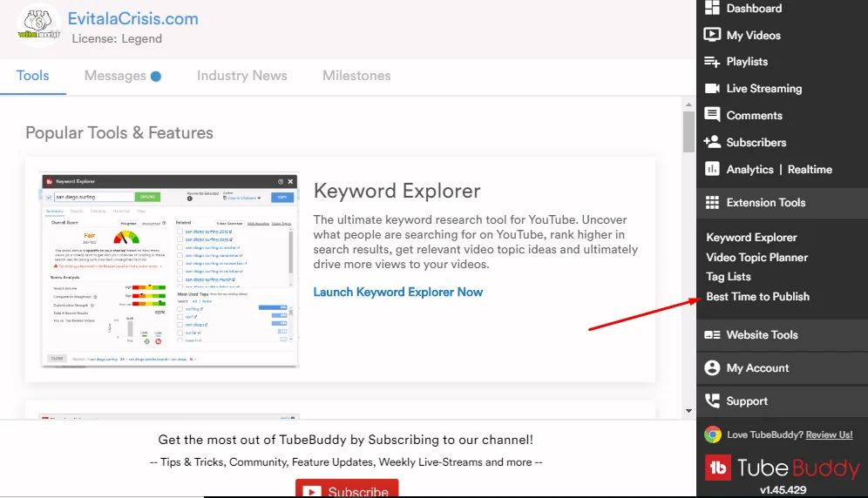The image size is (868, 498).
Task: Click the EvitalaCrisis.com channel link
Action: pos(132,19)
